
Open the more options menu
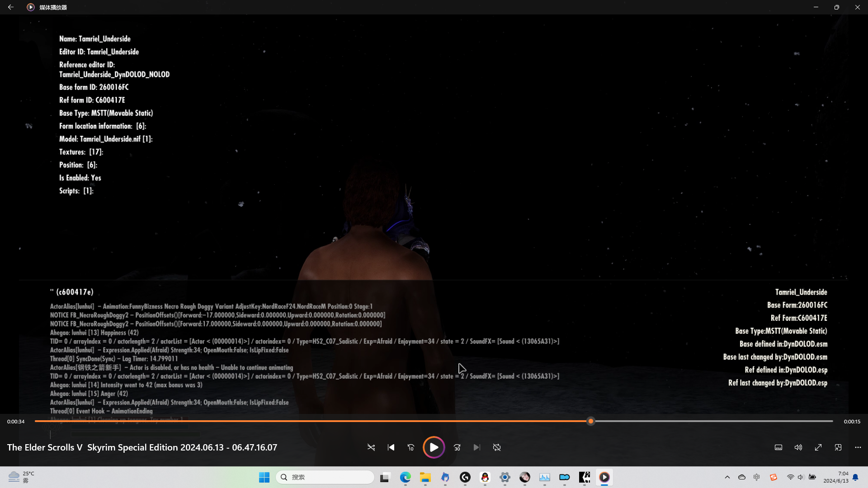click(x=858, y=447)
